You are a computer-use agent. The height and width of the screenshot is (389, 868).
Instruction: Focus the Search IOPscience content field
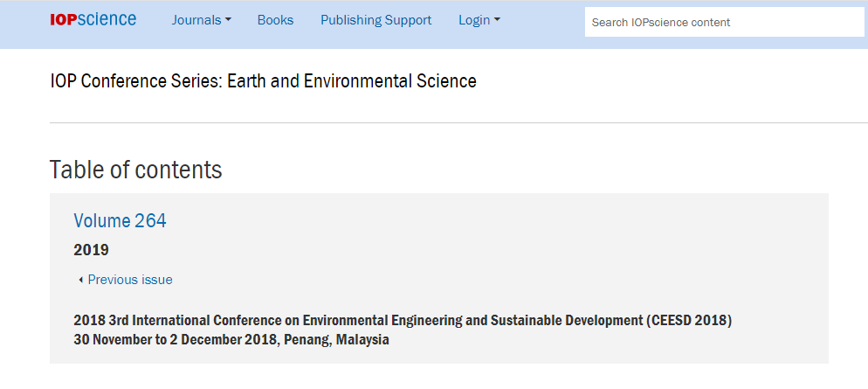pyautogui.click(x=724, y=22)
